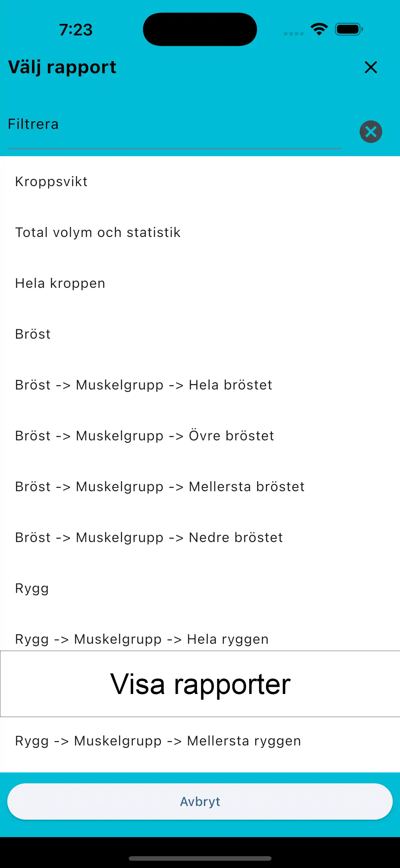This screenshot has width=400, height=868.
Task: Select Rygg Muskelgrupp Mellersta ryggen
Action: click(x=158, y=741)
